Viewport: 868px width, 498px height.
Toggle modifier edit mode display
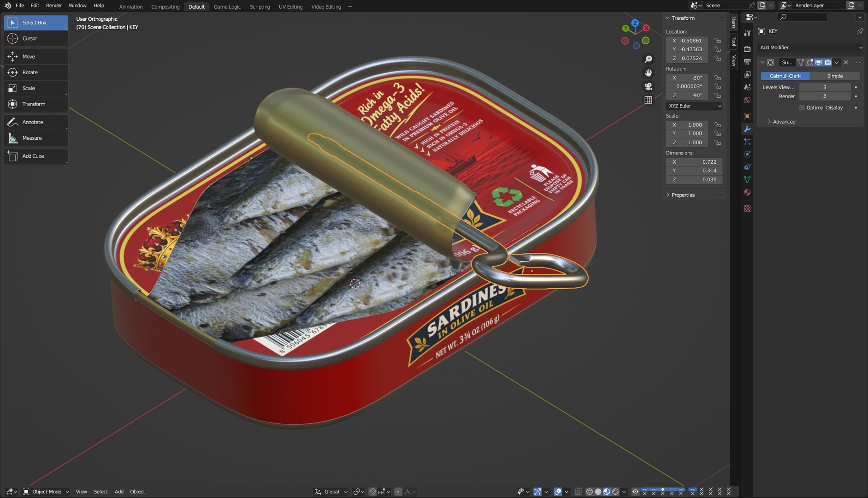pyautogui.click(x=809, y=62)
